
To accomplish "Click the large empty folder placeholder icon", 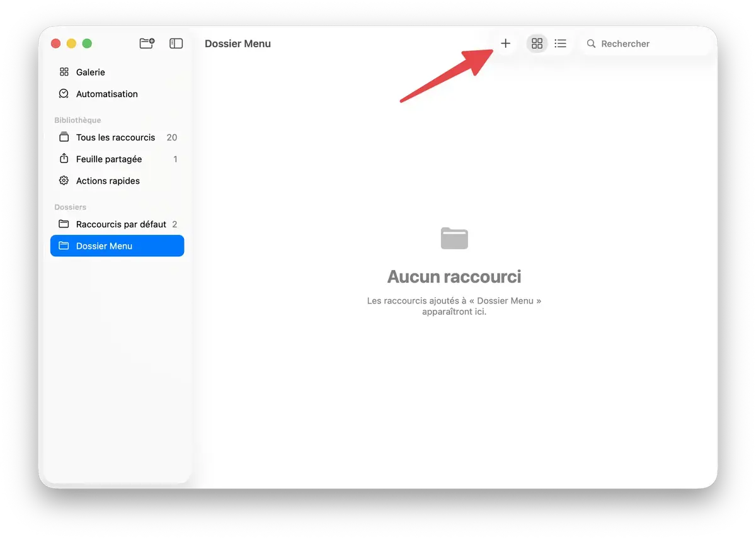I will (x=454, y=238).
